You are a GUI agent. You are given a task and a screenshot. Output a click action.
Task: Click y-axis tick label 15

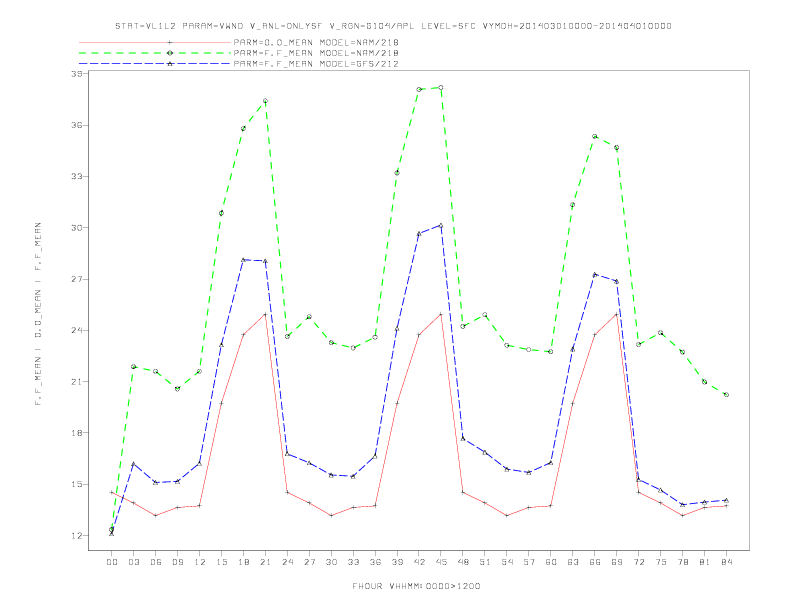tap(77, 484)
